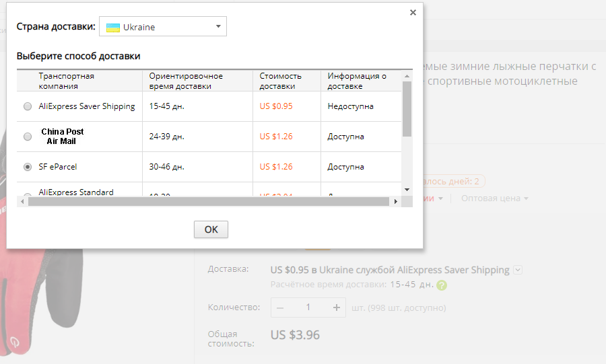Close the shipping method dialog
Viewport: 606px width, 364px height.
(413, 13)
